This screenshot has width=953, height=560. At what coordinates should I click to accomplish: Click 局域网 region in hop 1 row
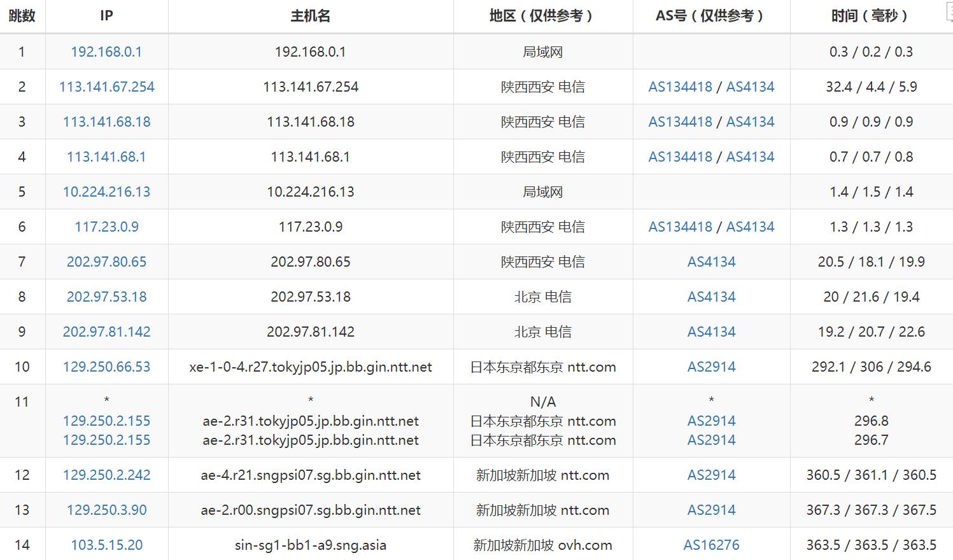pos(543,52)
